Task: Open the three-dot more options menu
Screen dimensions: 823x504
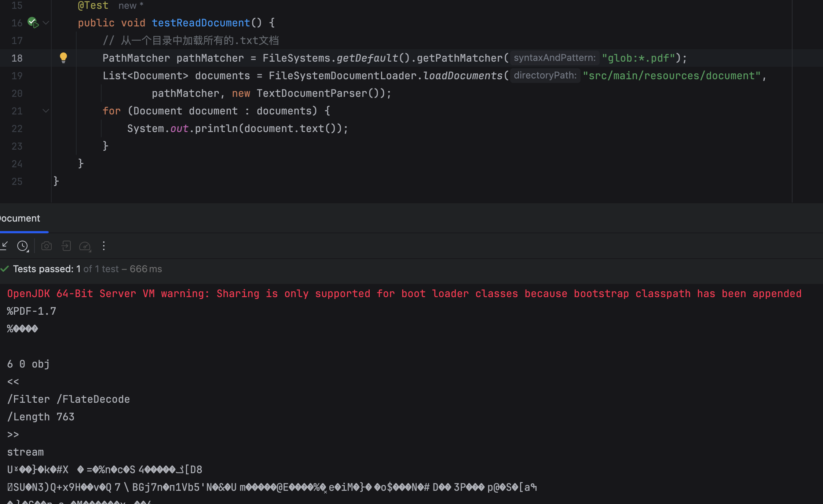Action: tap(104, 246)
